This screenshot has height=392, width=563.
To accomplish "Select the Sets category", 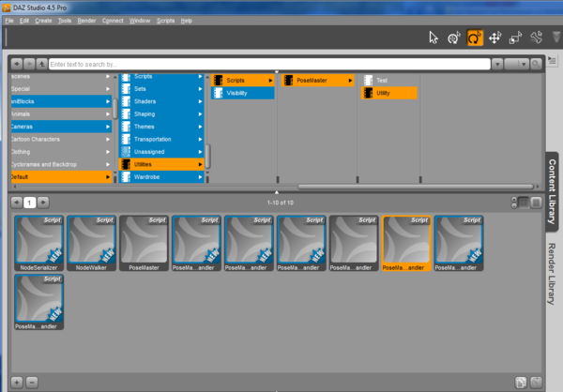I will pyautogui.click(x=161, y=89).
